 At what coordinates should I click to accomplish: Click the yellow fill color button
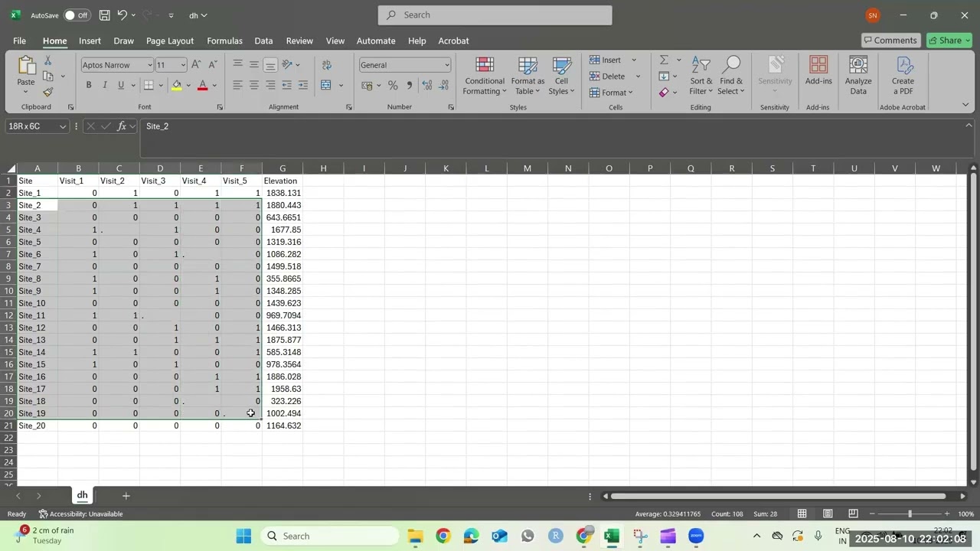click(x=177, y=85)
